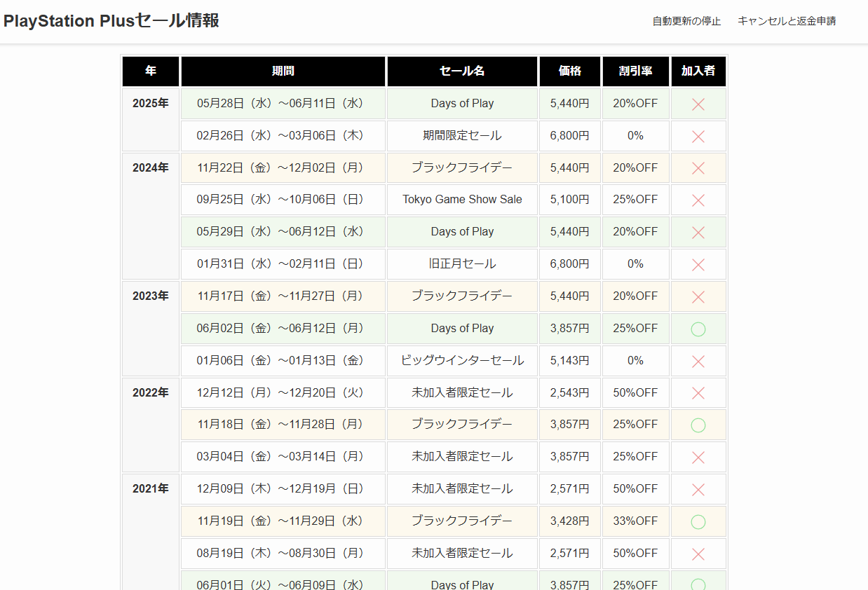
Task: Click circle icon in 2022 ブラックフライデー row
Action: point(698,425)
